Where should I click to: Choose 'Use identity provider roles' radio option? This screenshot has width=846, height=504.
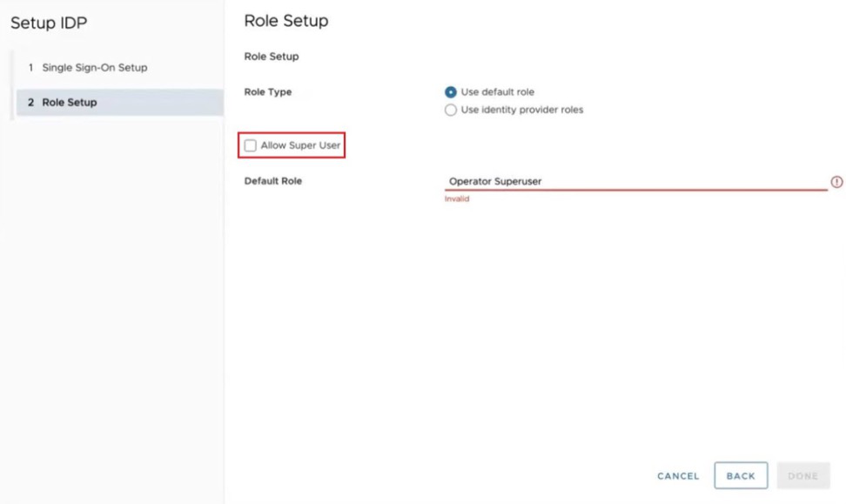(x=451, y=111)
